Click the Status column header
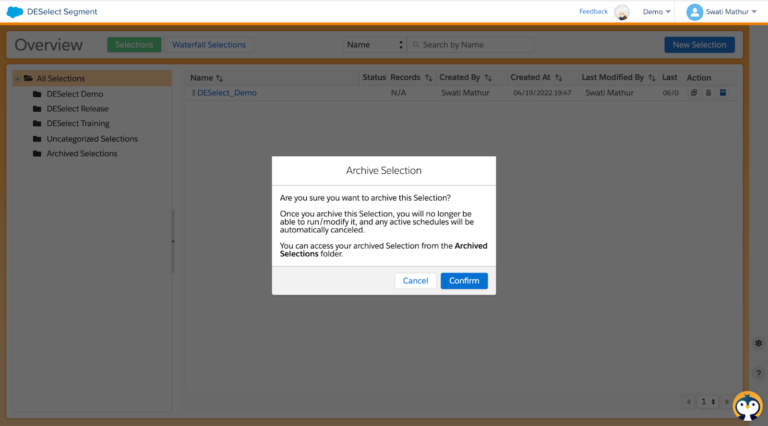 pyautogui.click(x=374, y=77)
